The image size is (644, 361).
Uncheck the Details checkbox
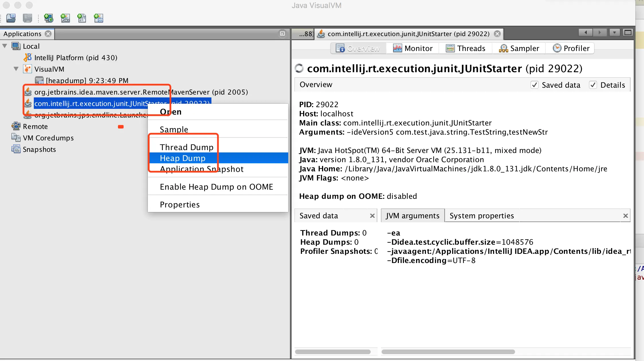pos(593,85)
